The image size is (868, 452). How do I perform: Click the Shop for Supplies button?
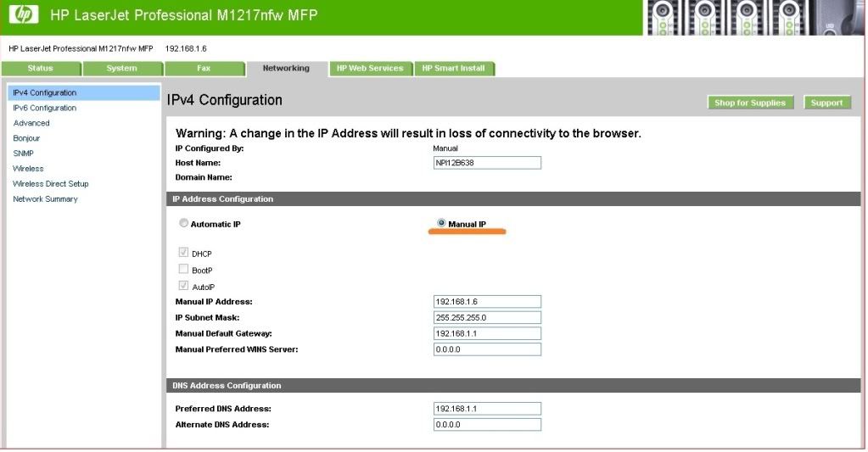point(750,103)
